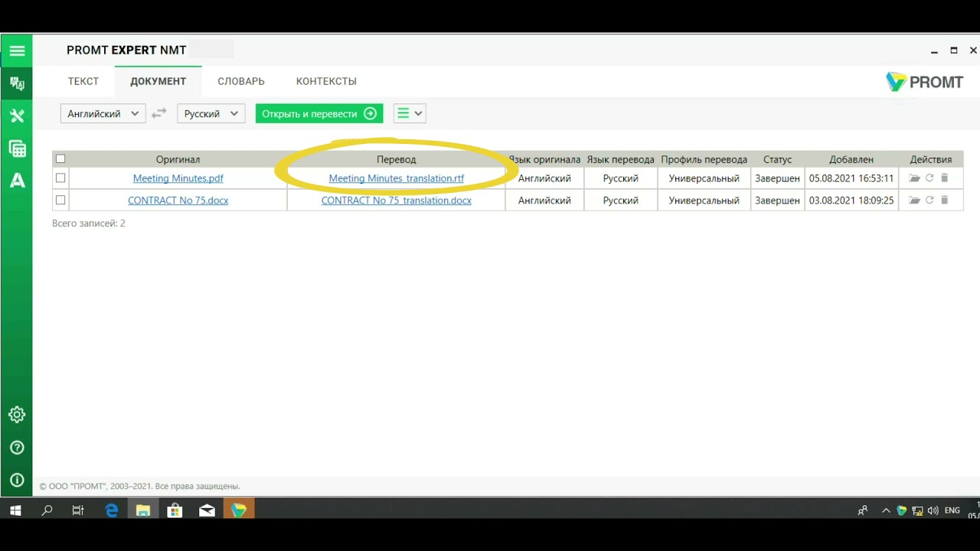980x551 pixels.
Task: Open help question mark icon
Action: point(17,448)
